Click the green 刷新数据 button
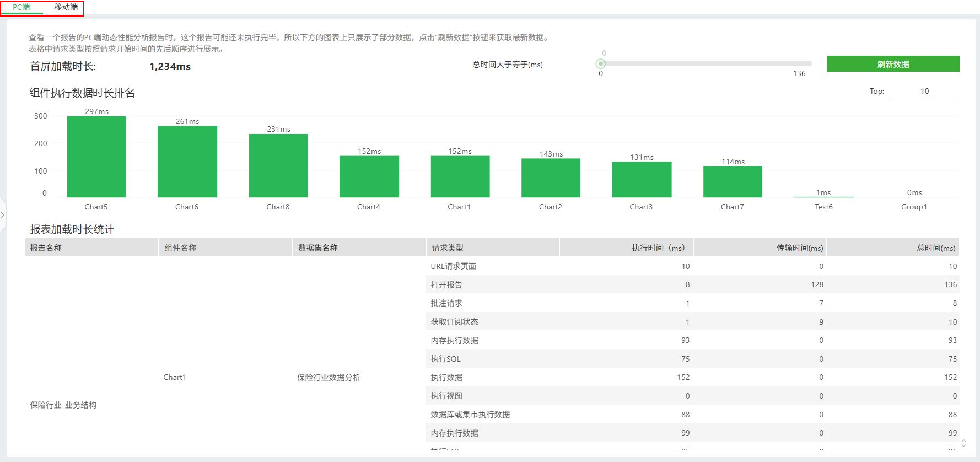The image size is (980, 462). click(x=892, y=64)
